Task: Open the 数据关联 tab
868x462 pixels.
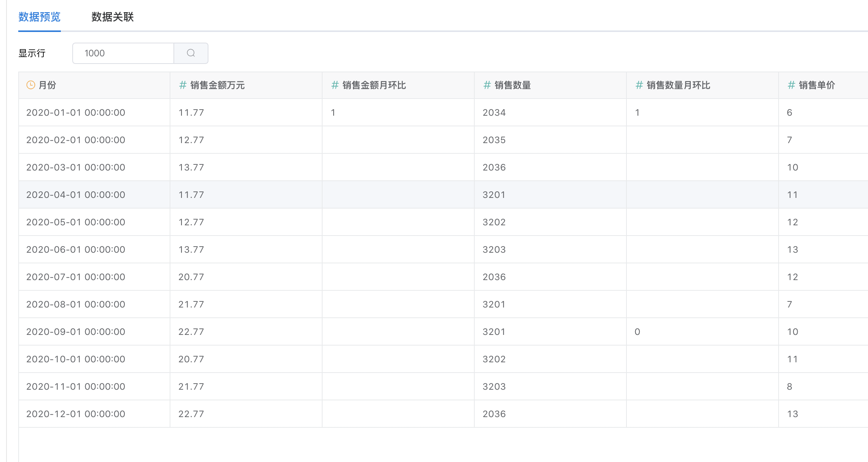Action: pos(113,17)
